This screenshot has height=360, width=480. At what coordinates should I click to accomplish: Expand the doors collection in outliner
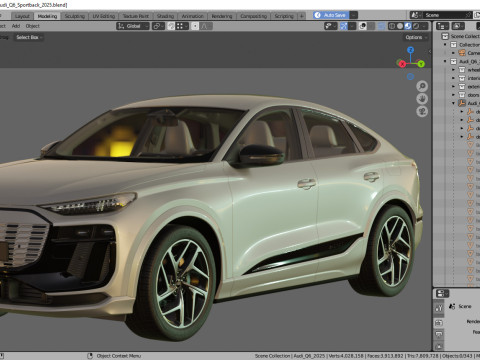453,95
